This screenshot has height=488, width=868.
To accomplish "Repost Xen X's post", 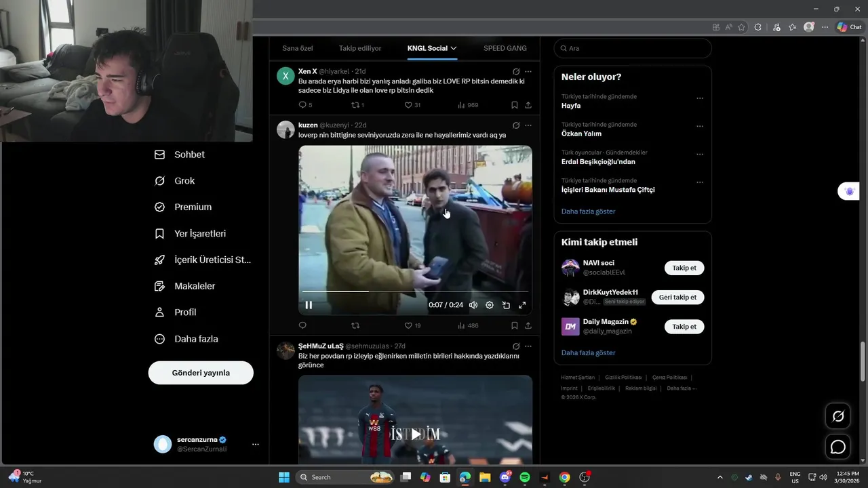I will [x=355, y=105].
